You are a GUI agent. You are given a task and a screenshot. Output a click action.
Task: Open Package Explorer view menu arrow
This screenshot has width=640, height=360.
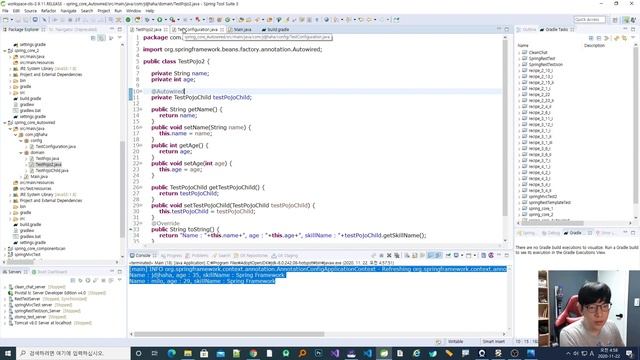pyautogui.click(x=120, y=38)
